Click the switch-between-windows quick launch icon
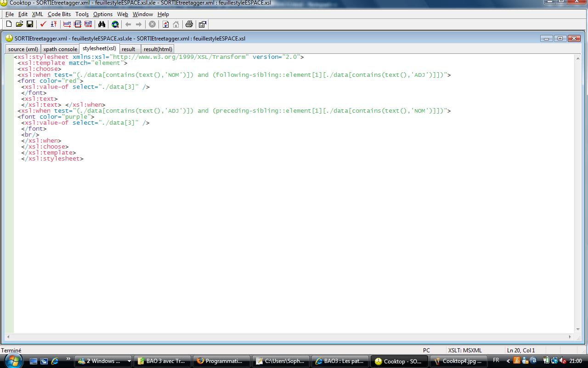 pos(44,361)
